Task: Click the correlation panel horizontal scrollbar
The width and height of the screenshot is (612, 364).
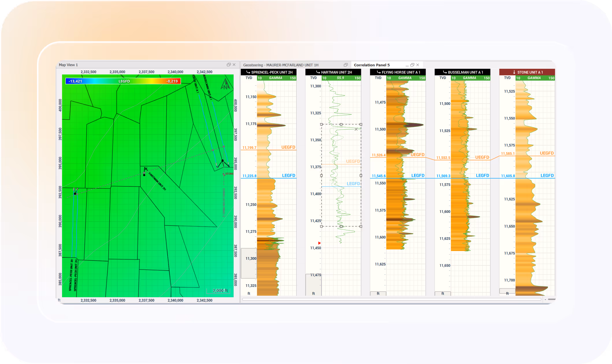Action: 392,300
